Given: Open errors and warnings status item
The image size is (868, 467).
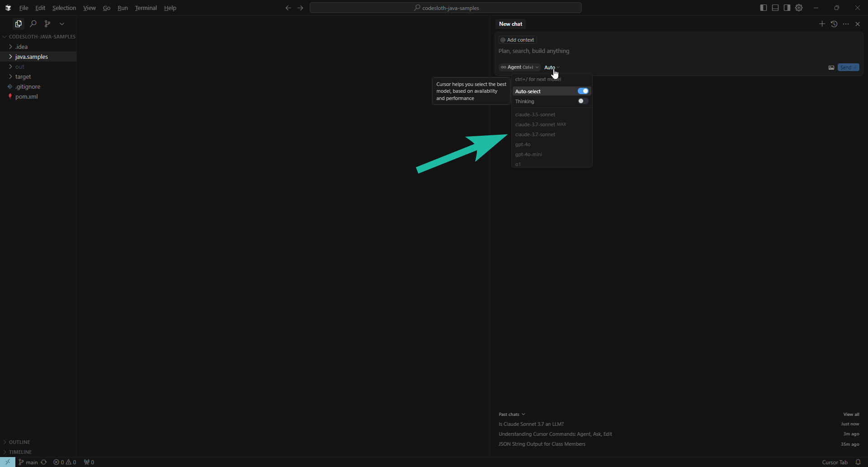Looking at the screenshot, I should click(x=65, y=462).
